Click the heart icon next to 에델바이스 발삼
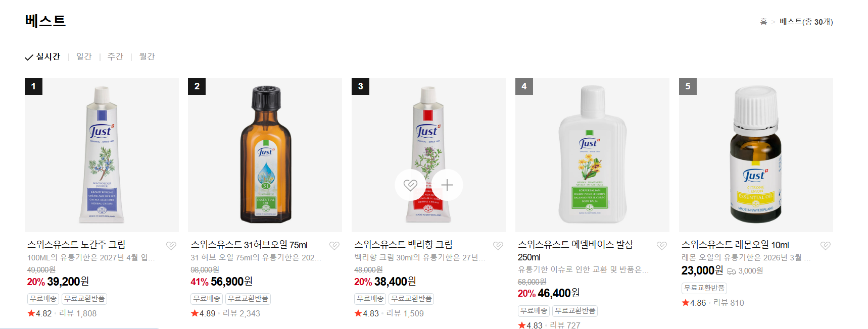Viewport: 868px width, 329px height. (x=662, y=246)
